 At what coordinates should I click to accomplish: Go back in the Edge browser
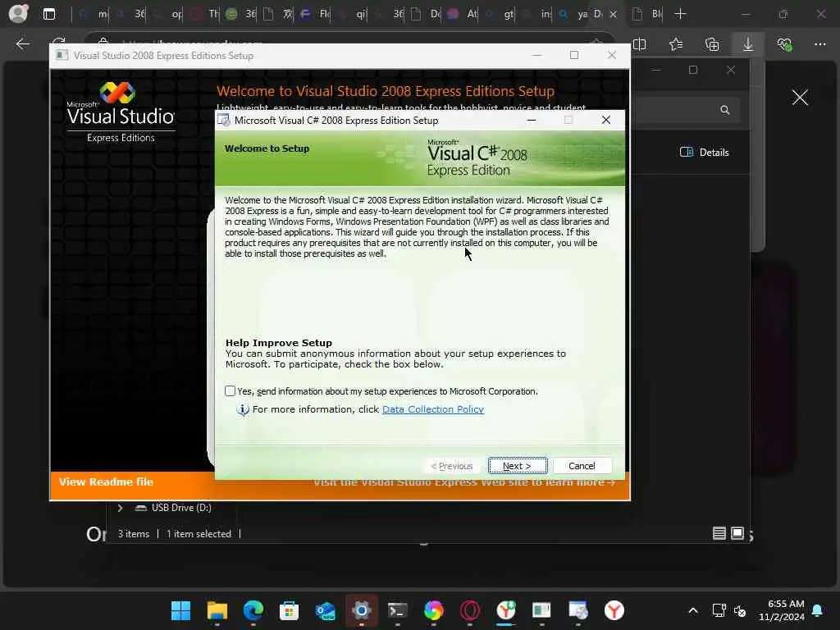(x=23, y=44)
